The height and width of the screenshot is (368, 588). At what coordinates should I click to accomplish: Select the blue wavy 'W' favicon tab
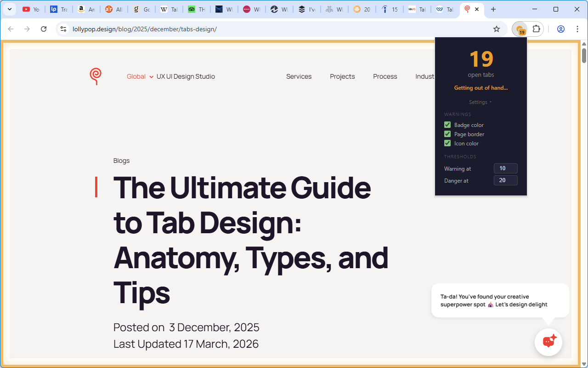(444, 9)
